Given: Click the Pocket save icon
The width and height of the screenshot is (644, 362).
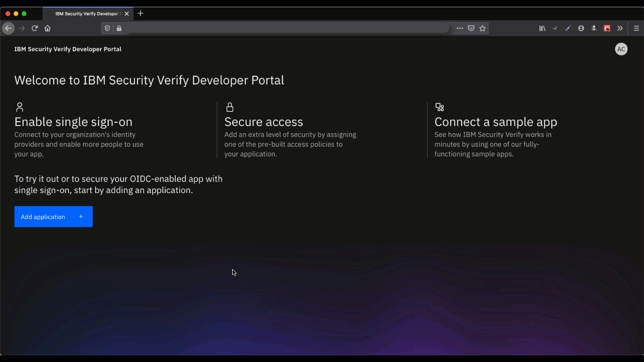Looking at the screenshot, I should [x=471, y=28].
